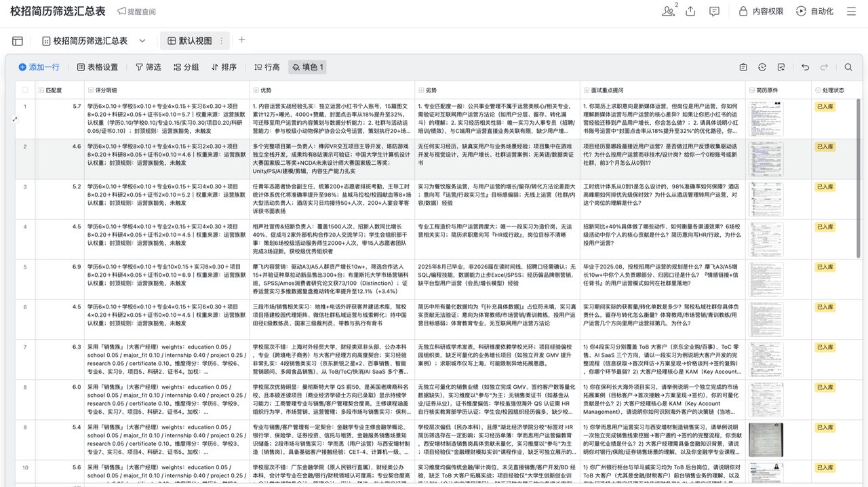The height and width of the screenshot is (487, 868).
Task: Open resume thumbnail in row 5
Action: (766, 279)
